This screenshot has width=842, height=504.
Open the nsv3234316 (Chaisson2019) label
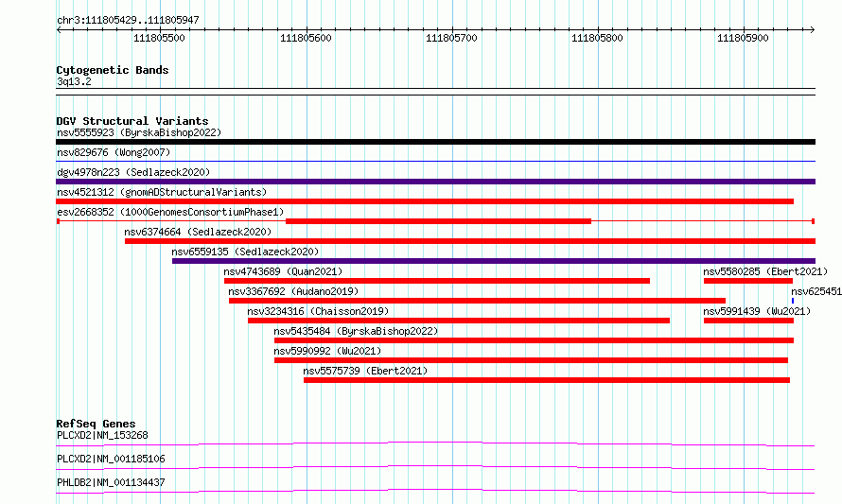tap(318, 311)
